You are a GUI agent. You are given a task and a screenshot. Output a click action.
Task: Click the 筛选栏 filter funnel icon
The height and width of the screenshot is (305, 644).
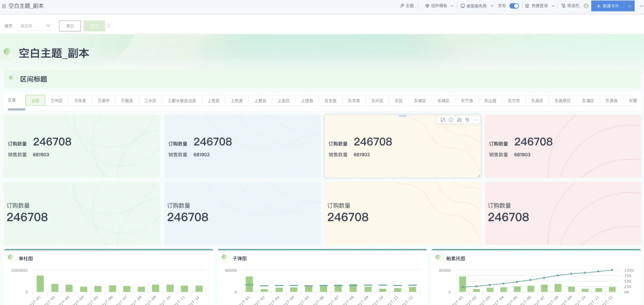point(563,6)
